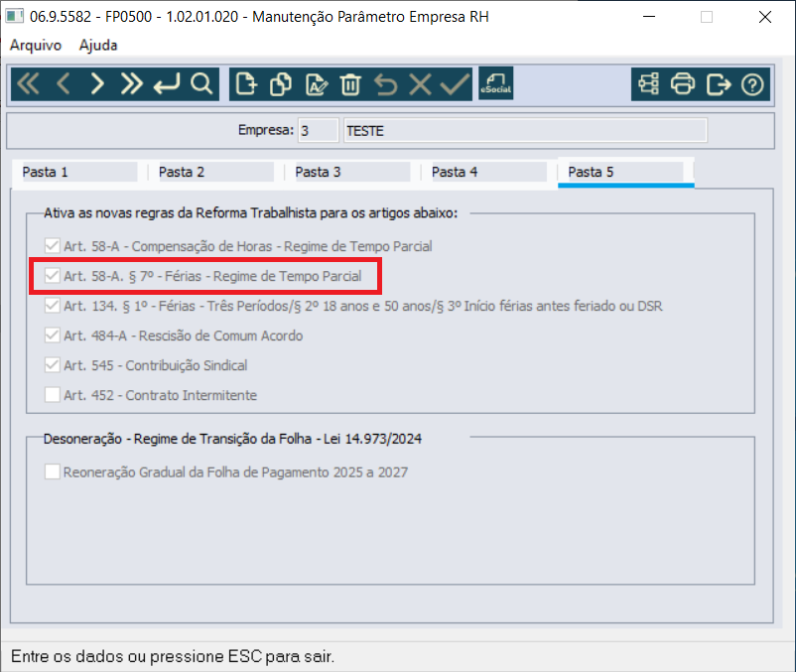Screen dimensions: 796x672
Task: Delete record with the trash icon
Action: coord(350,84)
